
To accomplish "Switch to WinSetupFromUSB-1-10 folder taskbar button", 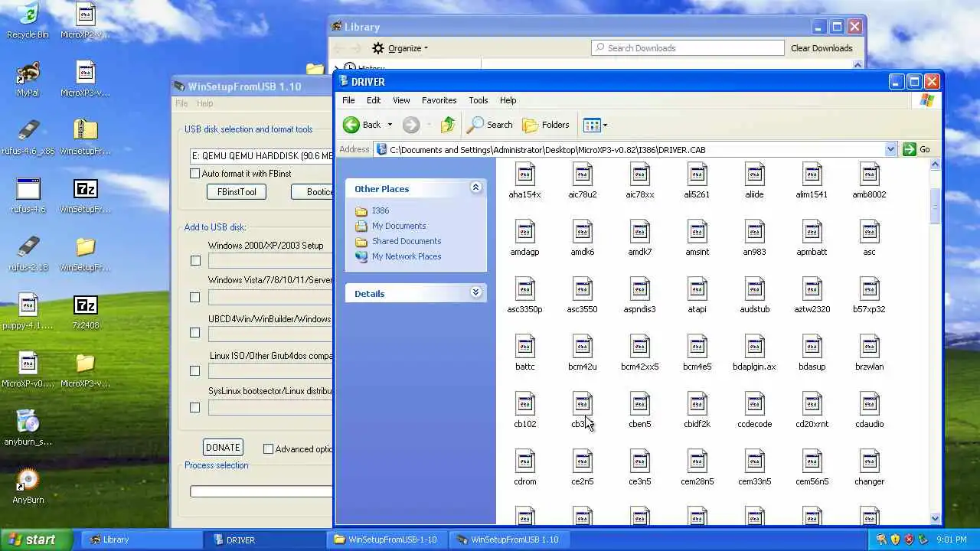I will coord(387,540).
